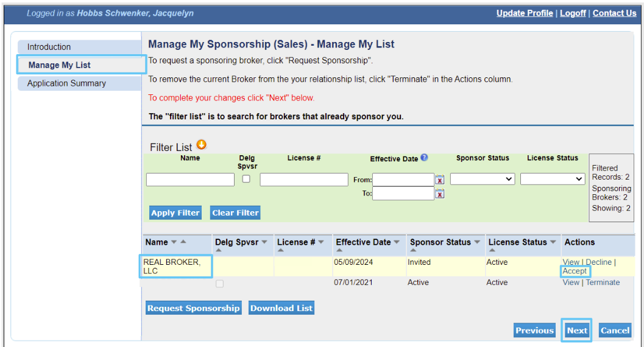Screen dimensions: 644x347
Task: Select the 07/01/2021 effective date cell
Action: pos(353,282)
